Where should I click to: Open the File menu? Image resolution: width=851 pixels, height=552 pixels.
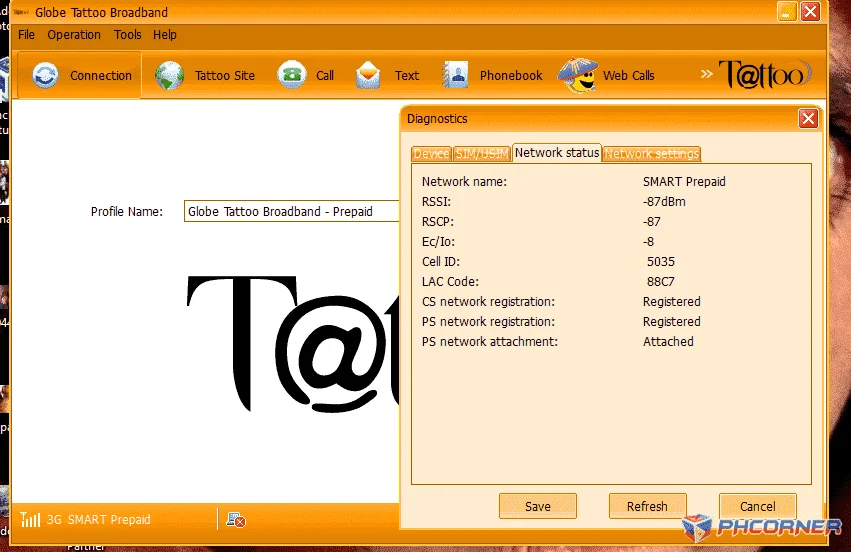point(26,35)
